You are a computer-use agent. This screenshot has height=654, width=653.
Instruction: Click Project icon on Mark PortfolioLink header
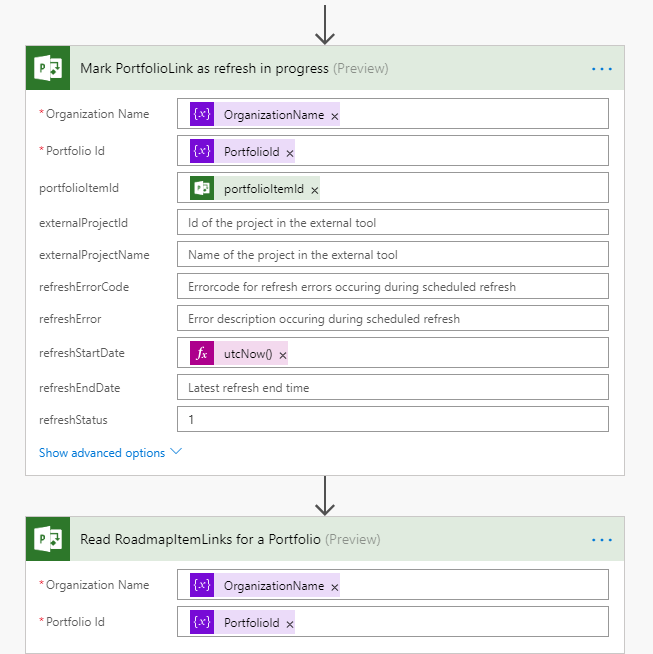[x=47, y=68]
